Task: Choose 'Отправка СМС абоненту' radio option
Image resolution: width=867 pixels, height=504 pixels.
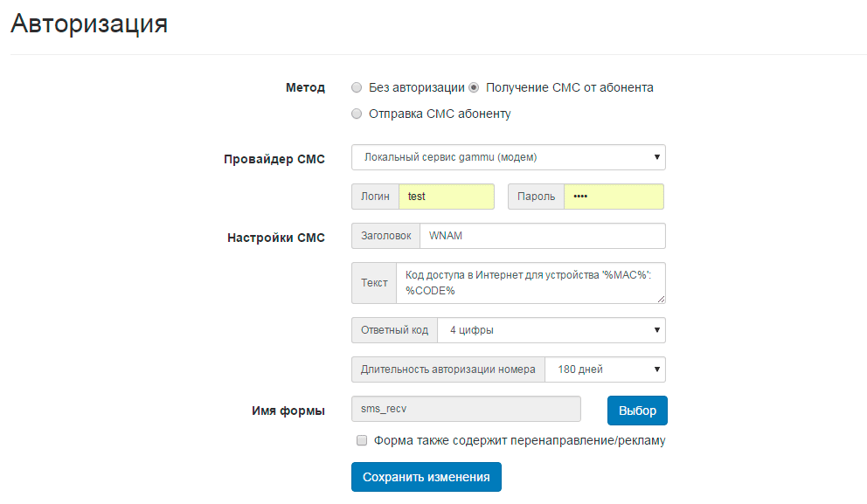Action: click(x=357, y=114)
